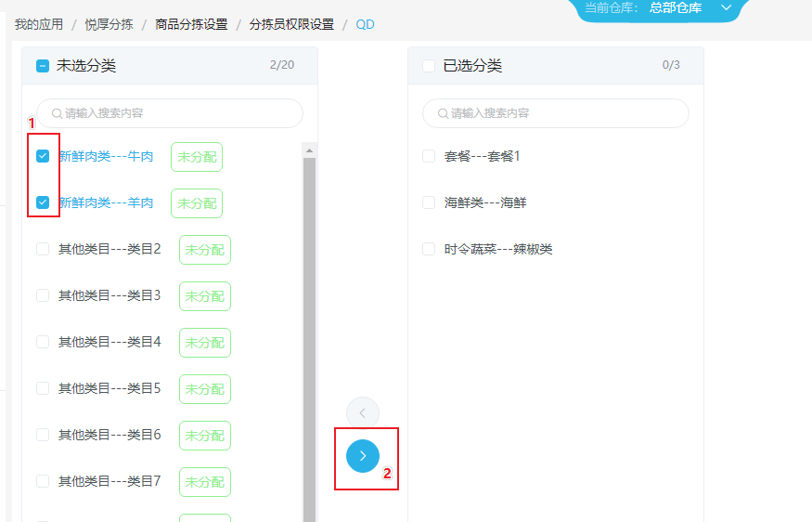Click the 其他类目---类目6 label
This screenshot has height=522, width=812.
(110, 435)
